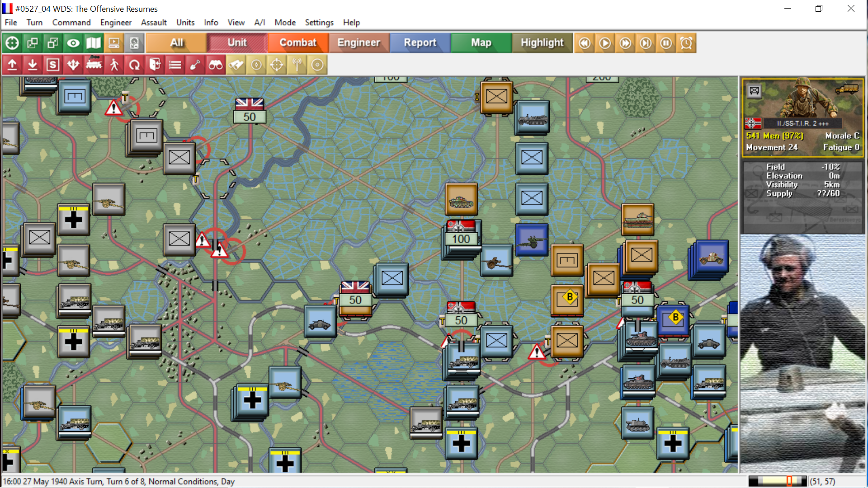Click the zoom-out overlapping squares icon
Image resolution: width=868 pixels, height=488 pixels.
(x=53, y=43)
